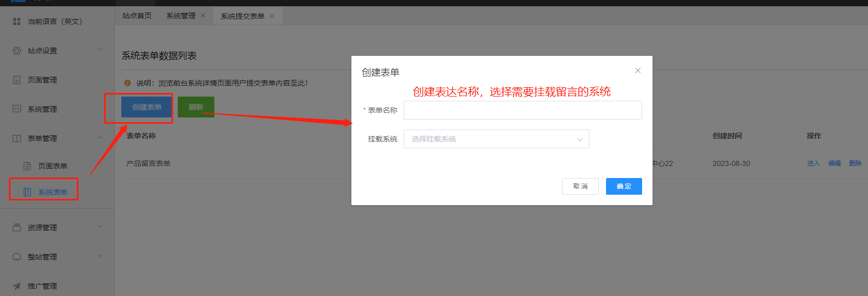Screen dimensions: 868x296
Task: Click the 推广管理 paper plane icon
Action: [x=17, y=286]
